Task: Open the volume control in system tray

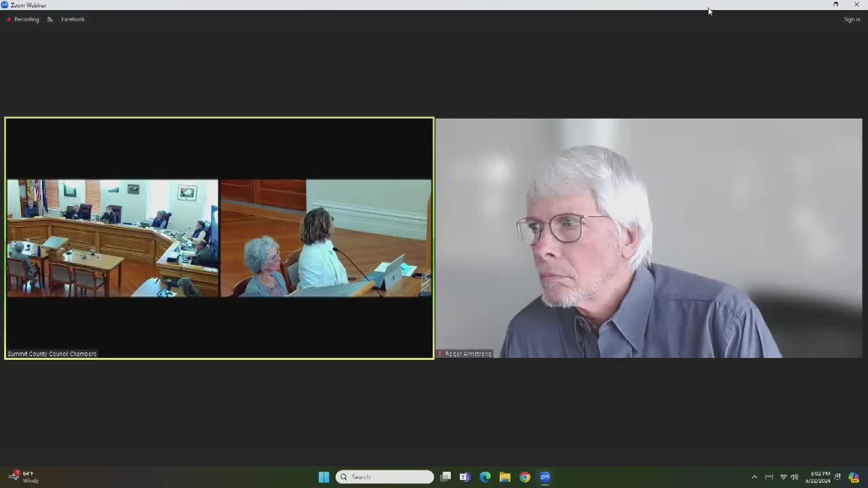Action: coord(795,477)
